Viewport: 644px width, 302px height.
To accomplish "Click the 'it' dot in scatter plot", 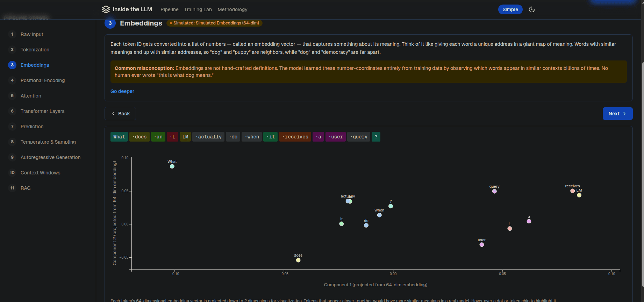I will (x=342, y=224).
